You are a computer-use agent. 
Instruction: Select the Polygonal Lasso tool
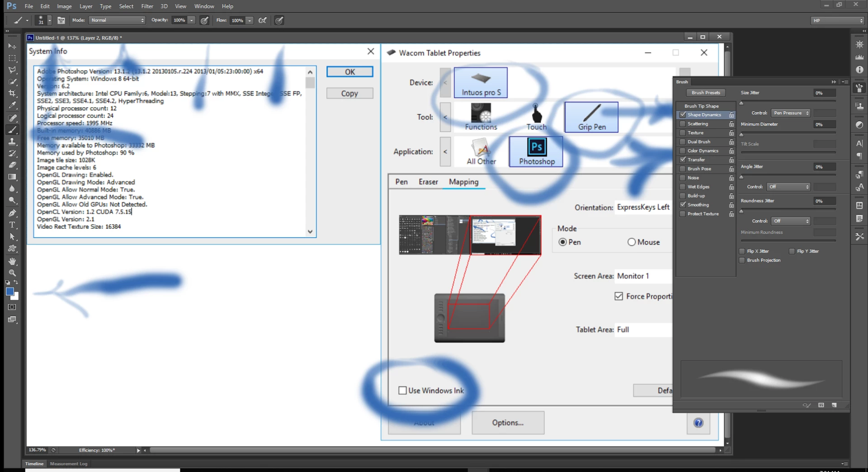pos(12,70)
